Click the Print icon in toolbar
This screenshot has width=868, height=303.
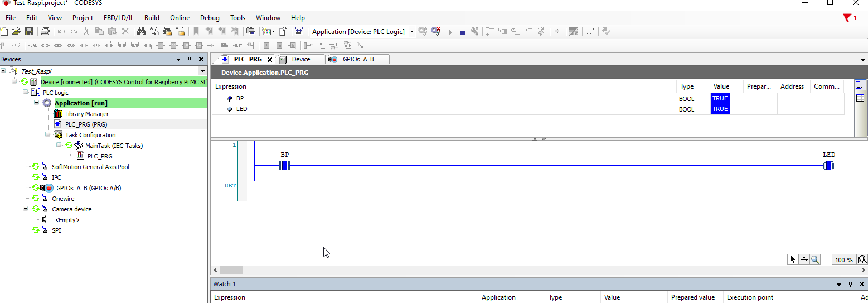(x=45, y=32)
